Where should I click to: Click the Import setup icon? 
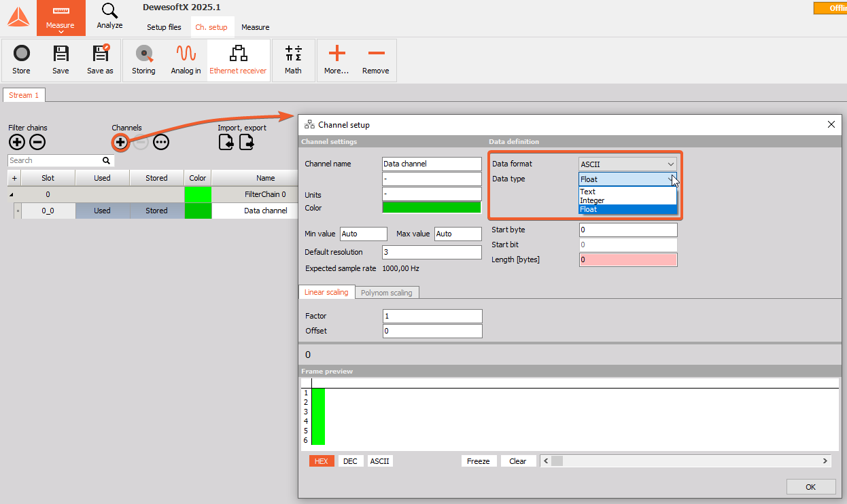[226, 142]
